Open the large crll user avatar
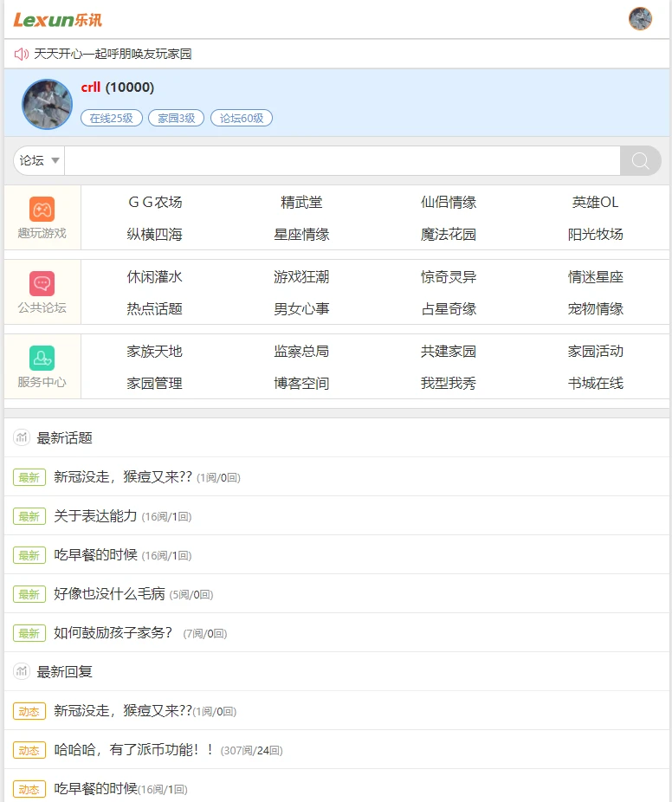 pyautogui.click(x=47, y=104)
